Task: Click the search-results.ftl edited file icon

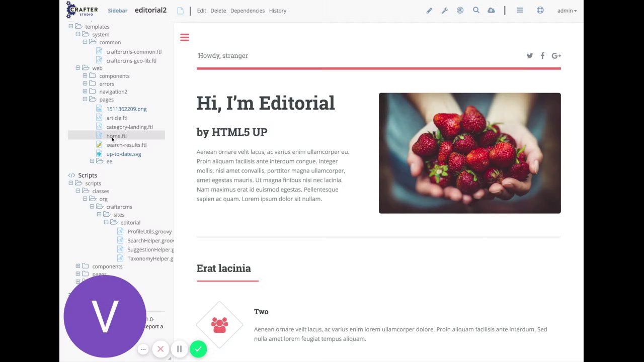Action: click(99, 145)
